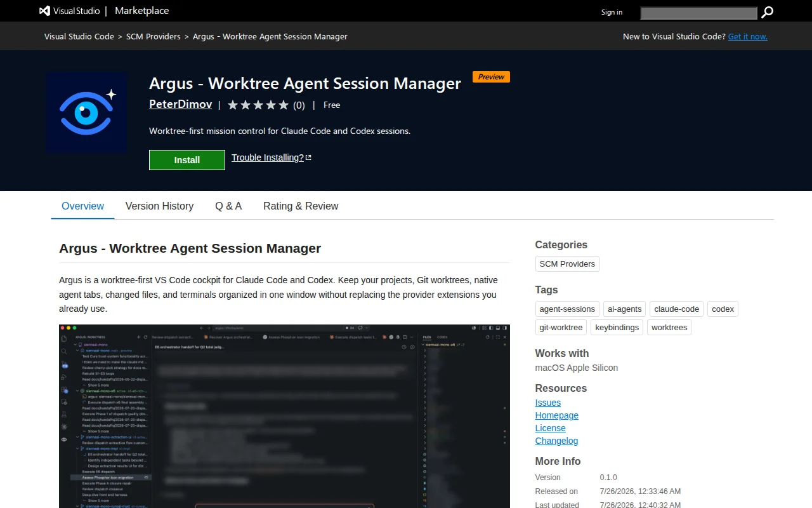Go to Visual Studio Code breadcrumb
The width and height of the screenshot is (812, 508).
[x=79, y=36]
